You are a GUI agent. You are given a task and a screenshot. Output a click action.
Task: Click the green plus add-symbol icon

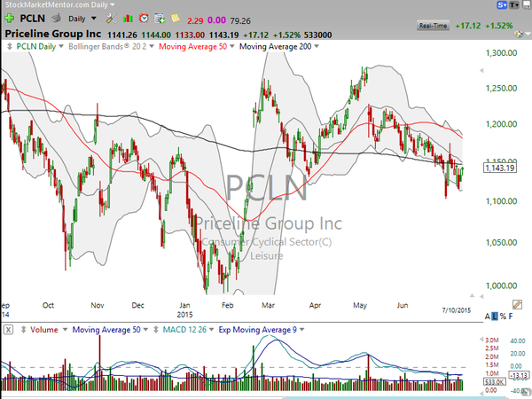[x=9, y=19]
